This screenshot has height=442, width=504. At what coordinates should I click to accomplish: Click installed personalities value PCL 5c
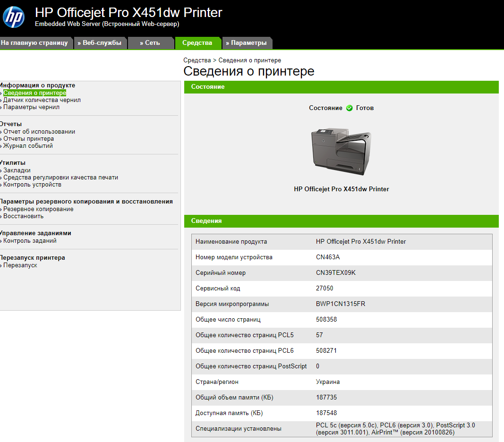(x=395, y=429)
